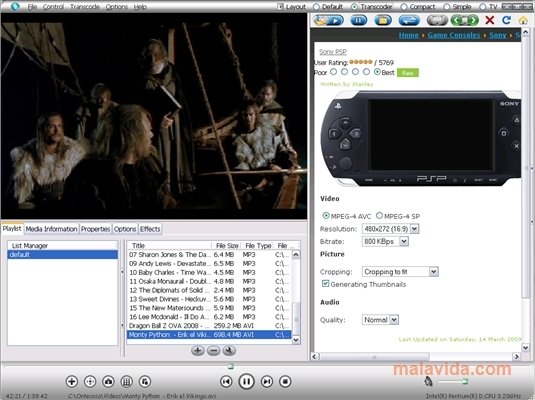This screenshot has width=535, height=400.
Task: Click the Home breadcrumb link
Action: (x=408, y=35)
